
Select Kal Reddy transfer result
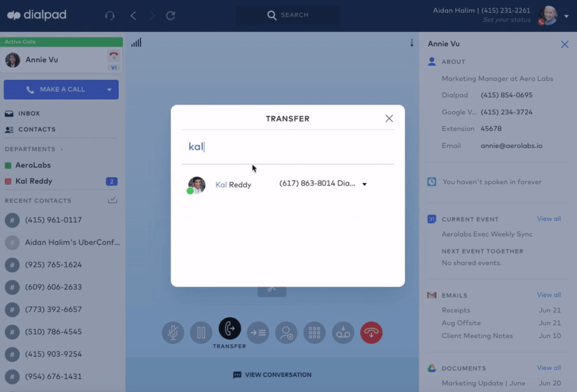pos(288,184)
